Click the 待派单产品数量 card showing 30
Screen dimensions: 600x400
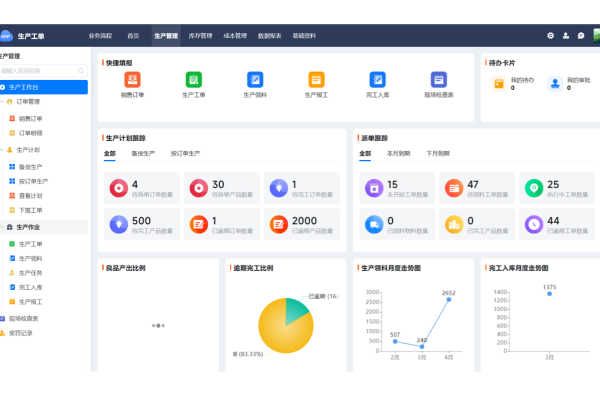coord(222,188)
